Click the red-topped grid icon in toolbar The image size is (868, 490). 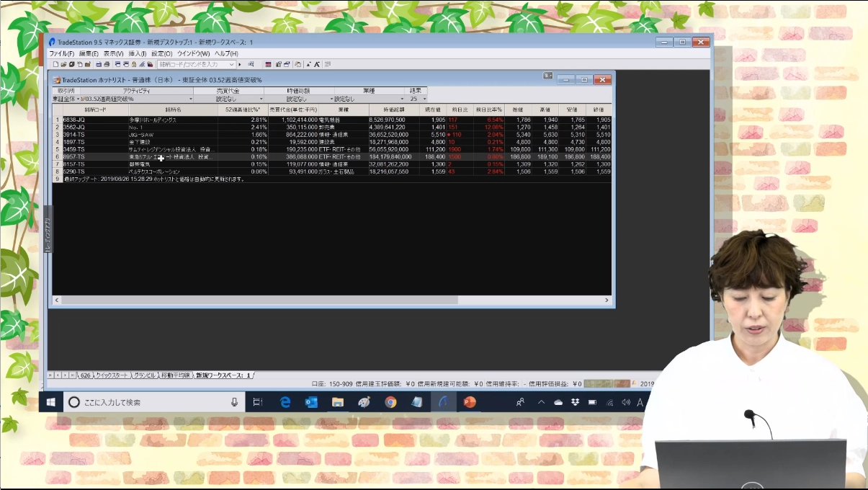click(x=268, y=64)
